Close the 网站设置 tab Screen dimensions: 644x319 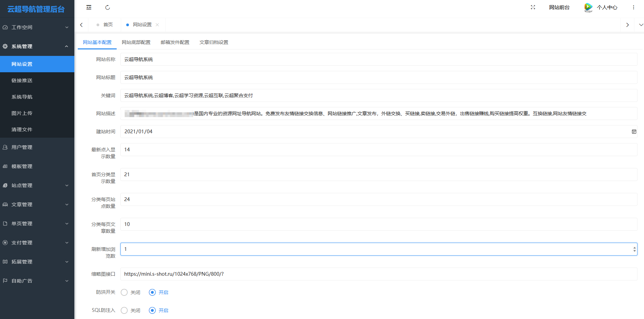click(157, 25)
